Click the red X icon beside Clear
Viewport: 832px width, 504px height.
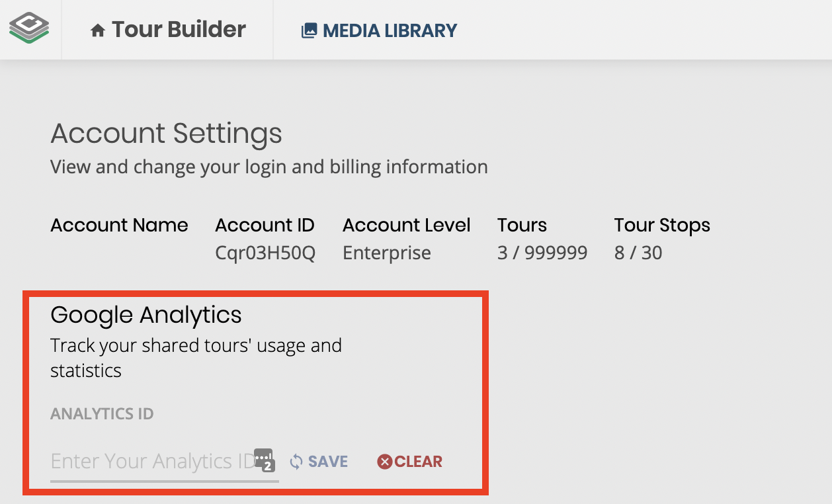[385, 462]
